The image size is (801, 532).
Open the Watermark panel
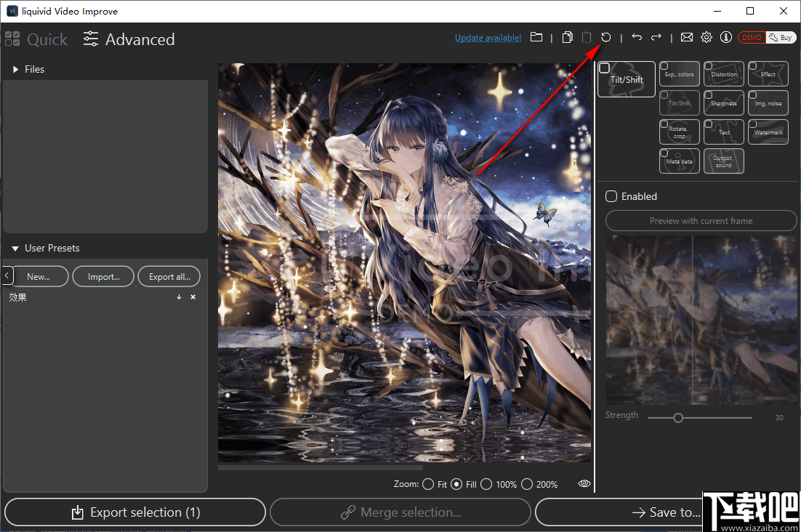(x=768, y=132)
